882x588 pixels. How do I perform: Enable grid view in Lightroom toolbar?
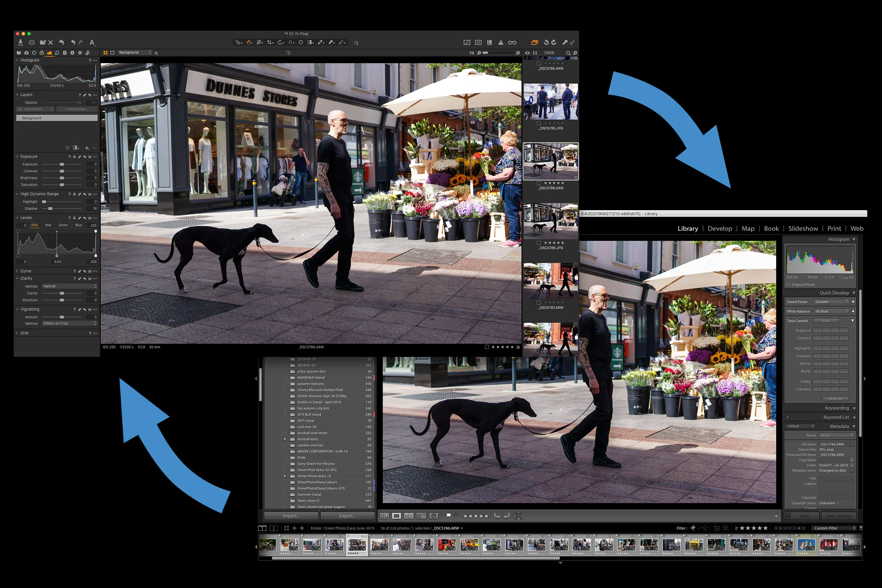[x=384, y=516]
